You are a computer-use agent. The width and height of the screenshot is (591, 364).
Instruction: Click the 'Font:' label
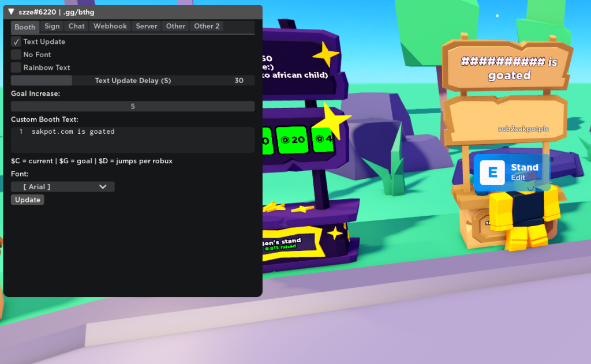(20, 174)
